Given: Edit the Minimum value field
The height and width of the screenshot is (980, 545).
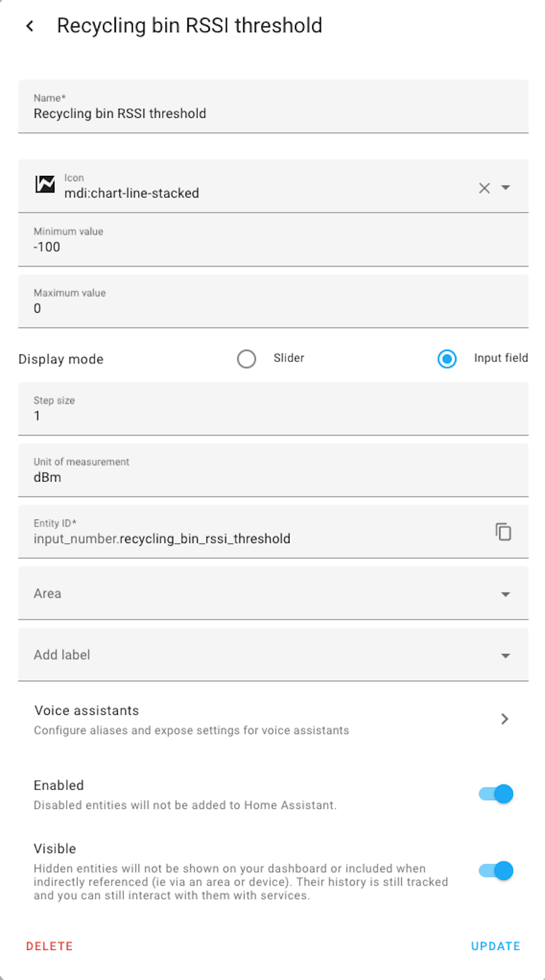Looking at the screenshot, I should point(272,247).
